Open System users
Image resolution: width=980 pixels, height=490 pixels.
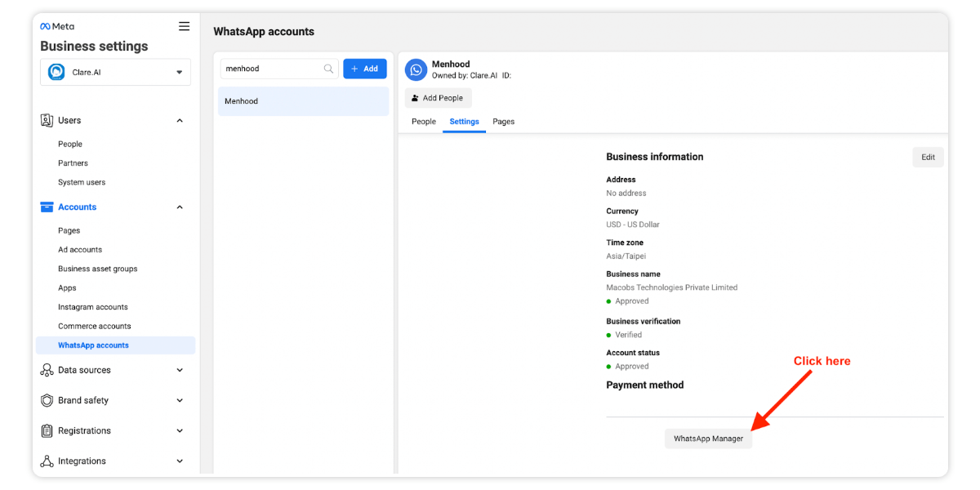click(x=82, y=182)
